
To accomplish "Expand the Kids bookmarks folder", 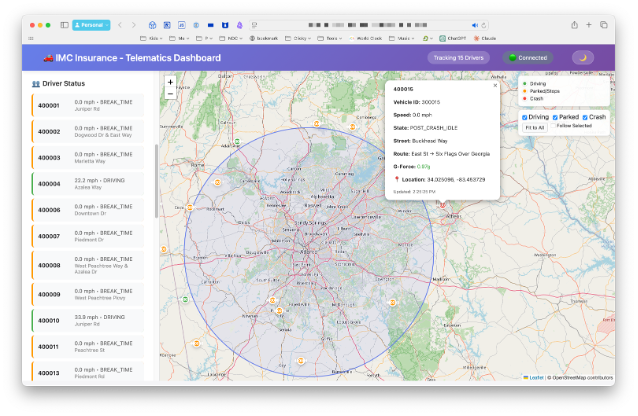I will click(x=151, y=38).
